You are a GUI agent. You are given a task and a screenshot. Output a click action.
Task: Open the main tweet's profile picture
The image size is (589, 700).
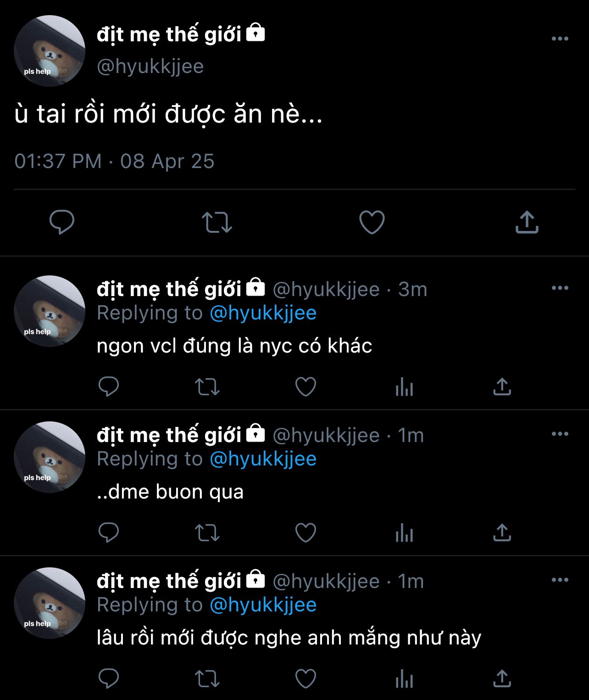coord(50,51)
